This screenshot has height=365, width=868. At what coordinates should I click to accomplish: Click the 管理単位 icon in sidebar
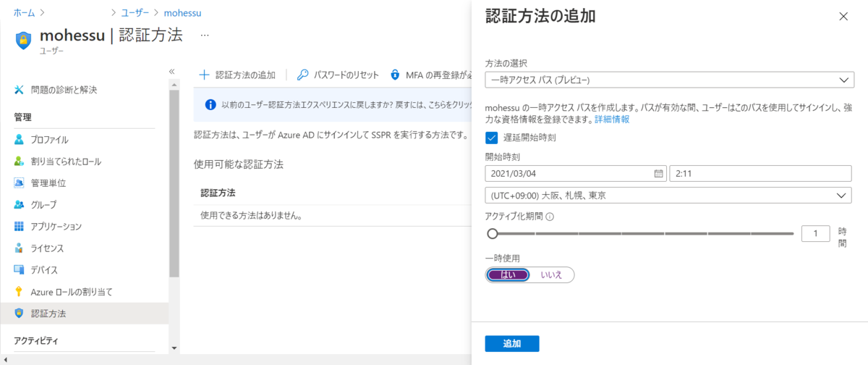pos(20,183)
